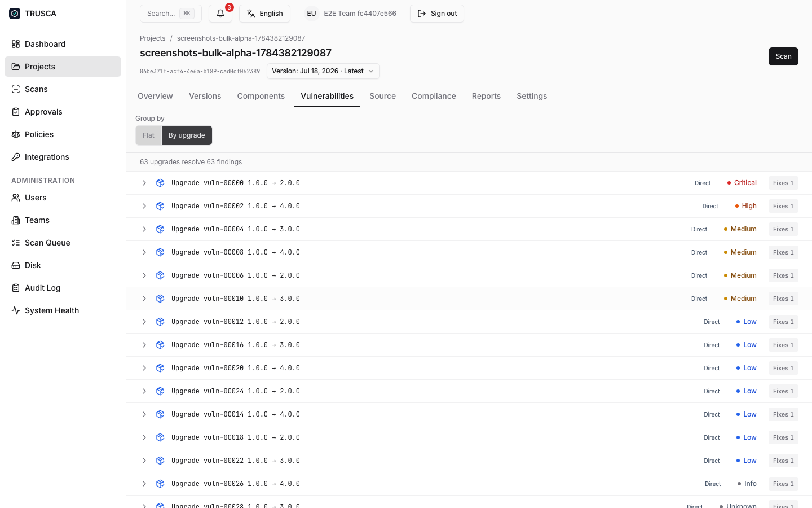812x508 pixels.
Task: Expand Upgrade vuln-00018 row chevron
Action: click(144, 437)
